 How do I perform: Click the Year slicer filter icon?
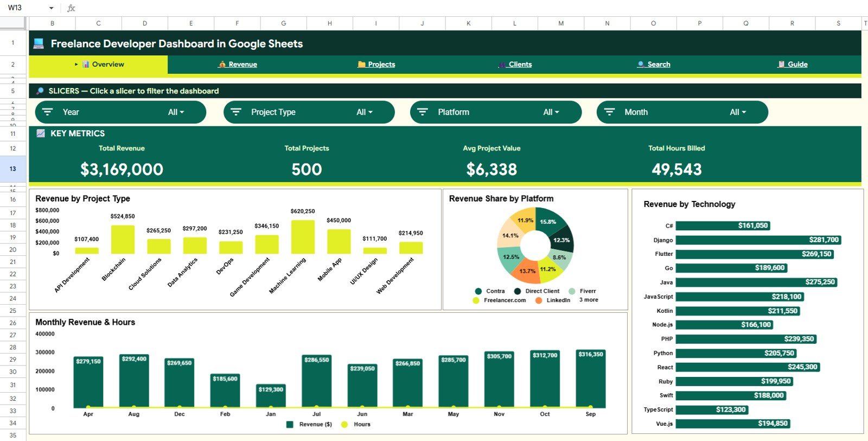tap(48, 112)
